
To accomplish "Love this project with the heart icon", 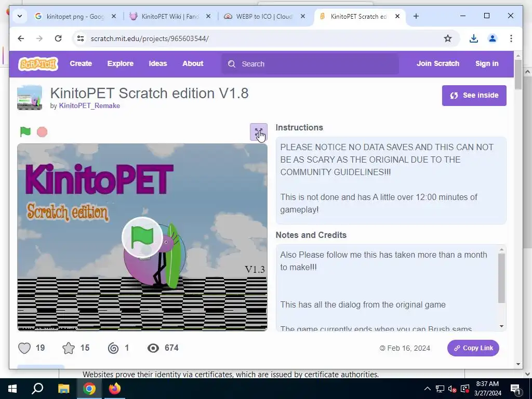I will click(x=24, y=348).
